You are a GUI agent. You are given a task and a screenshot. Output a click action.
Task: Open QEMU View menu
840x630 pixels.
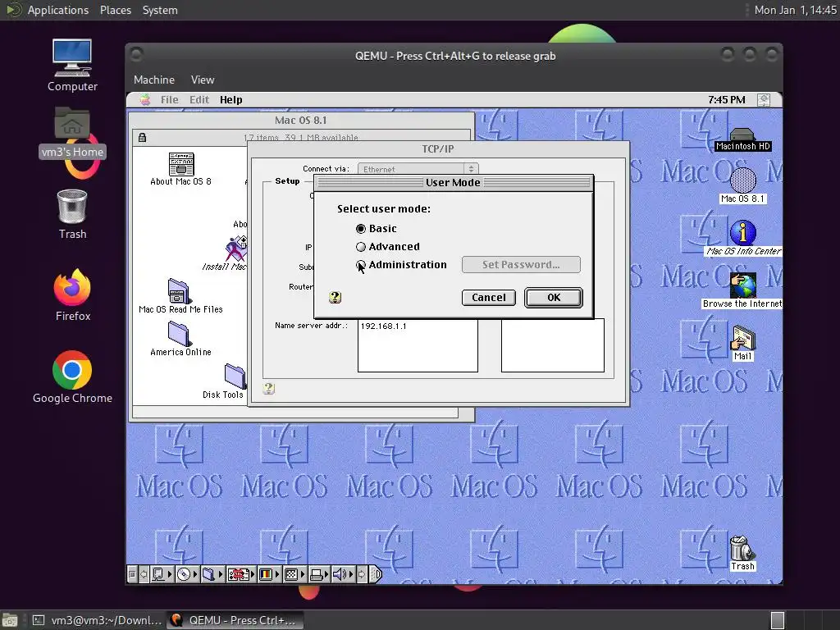[203, 80]
